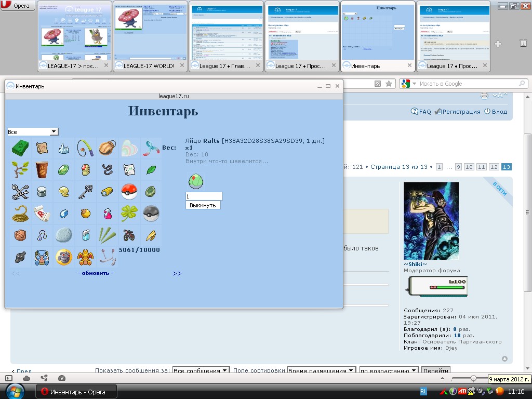Switch to the "LEAGUE-17 > пок…" tab
The image size is (532, 399).
coord(74,36)
